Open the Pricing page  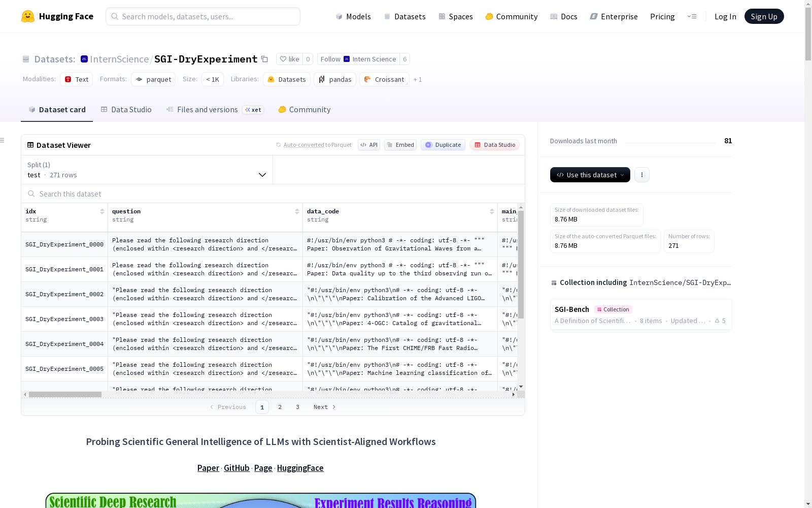click(662, 16)
